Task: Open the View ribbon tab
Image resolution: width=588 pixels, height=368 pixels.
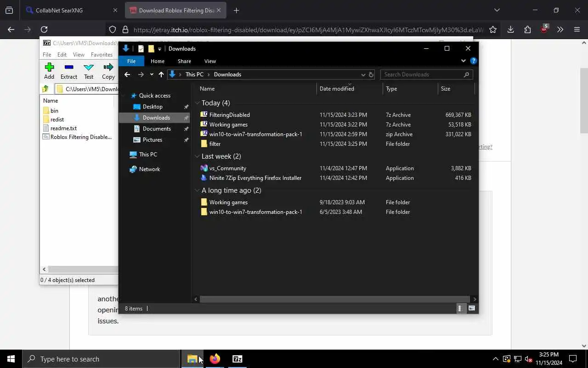Action: coord(210,61)
